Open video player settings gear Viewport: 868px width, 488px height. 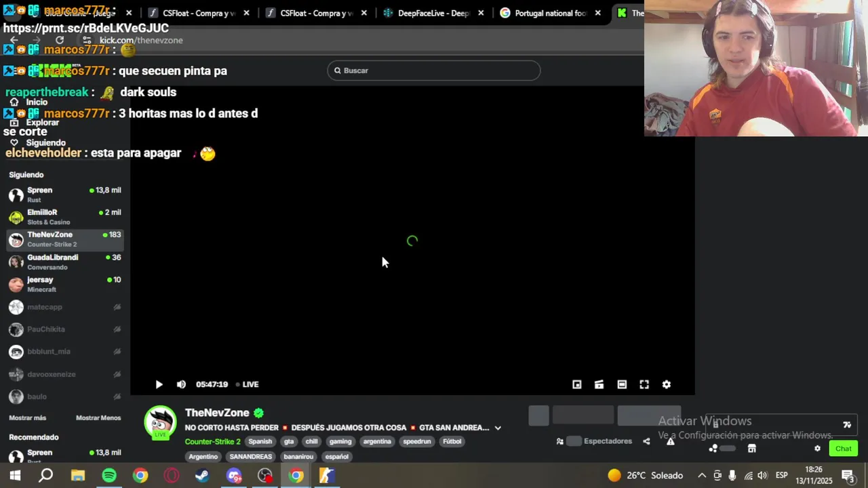click(667, 384)
